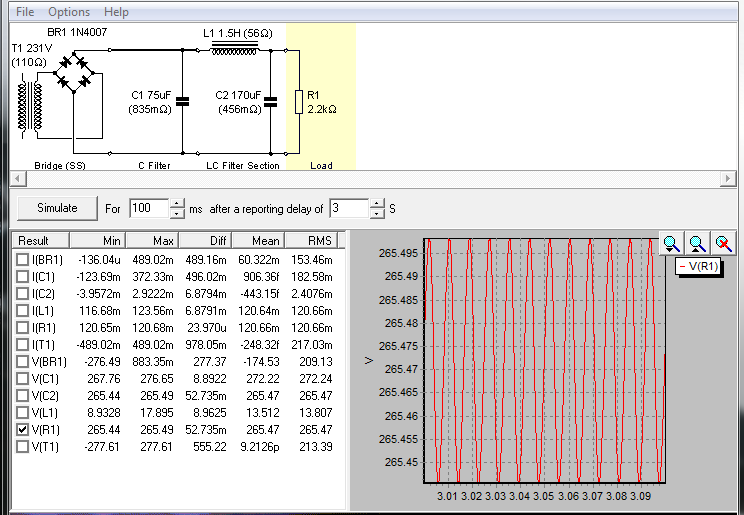Viewport: 744px width, 515px height.
Task: Select the C1 capacitor symbol
Action: click(x=182, y=102)
